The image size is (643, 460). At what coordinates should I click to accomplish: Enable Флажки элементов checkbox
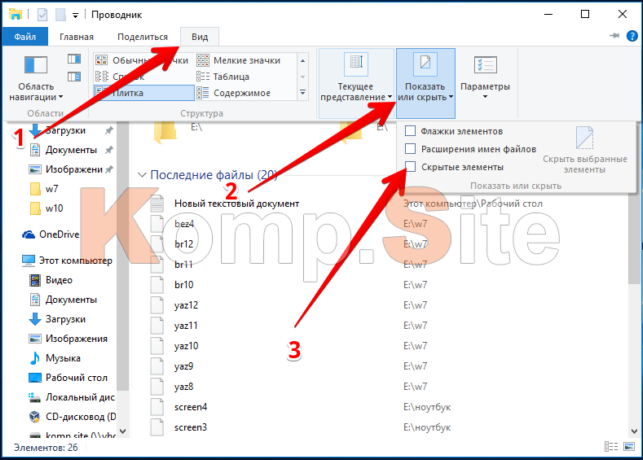click(410, 131)
